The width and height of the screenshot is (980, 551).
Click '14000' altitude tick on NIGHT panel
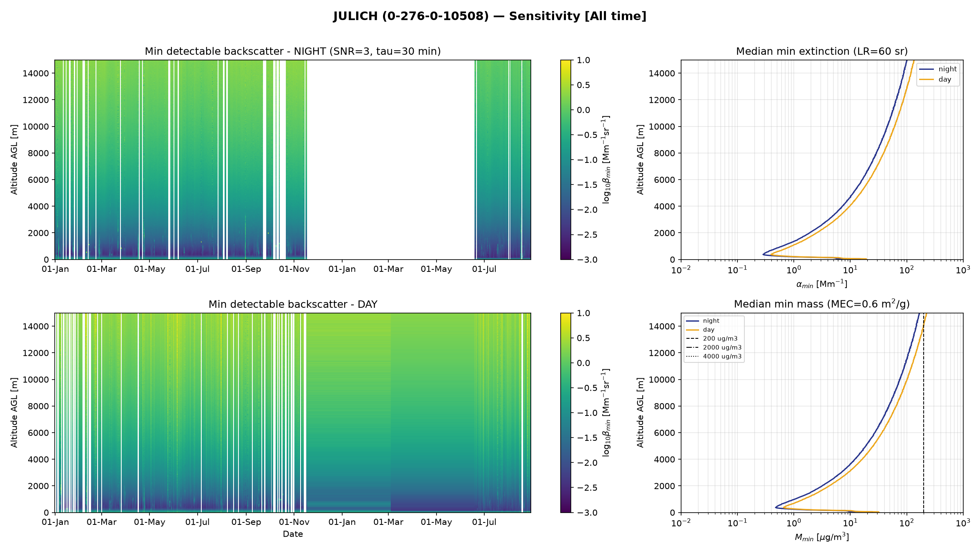click(x=36, y=73)
